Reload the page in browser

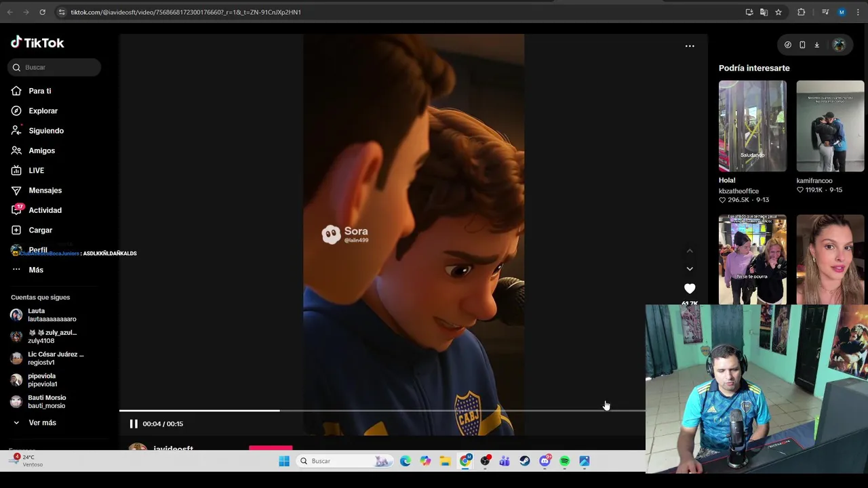point(42,12)
